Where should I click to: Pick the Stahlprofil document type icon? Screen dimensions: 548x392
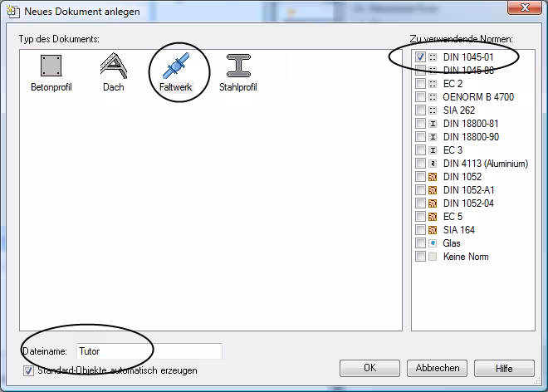coord(239,66)
